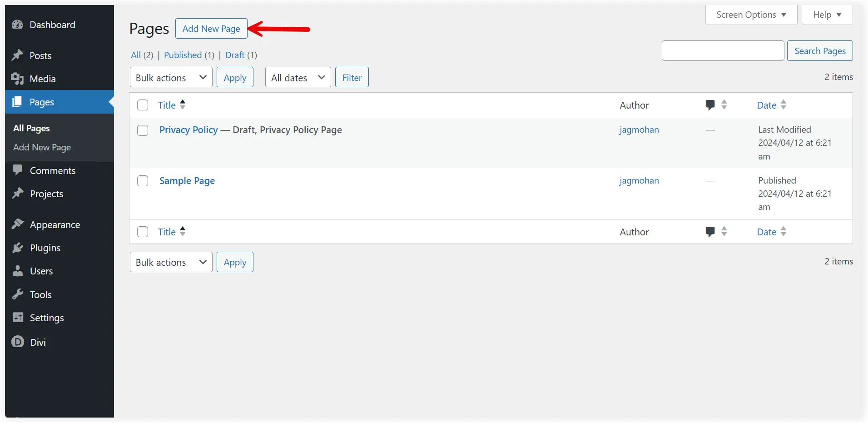
Task: Filter list by Draft pages
Action: tap(235, 55)
